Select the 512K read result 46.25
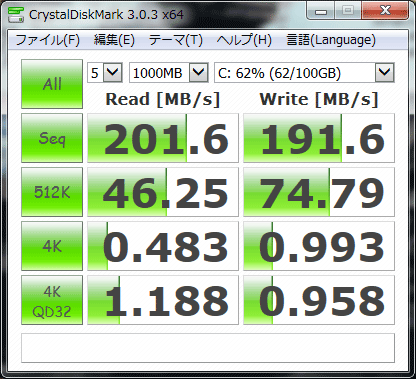The image size is (416, 379). point(163,192)
